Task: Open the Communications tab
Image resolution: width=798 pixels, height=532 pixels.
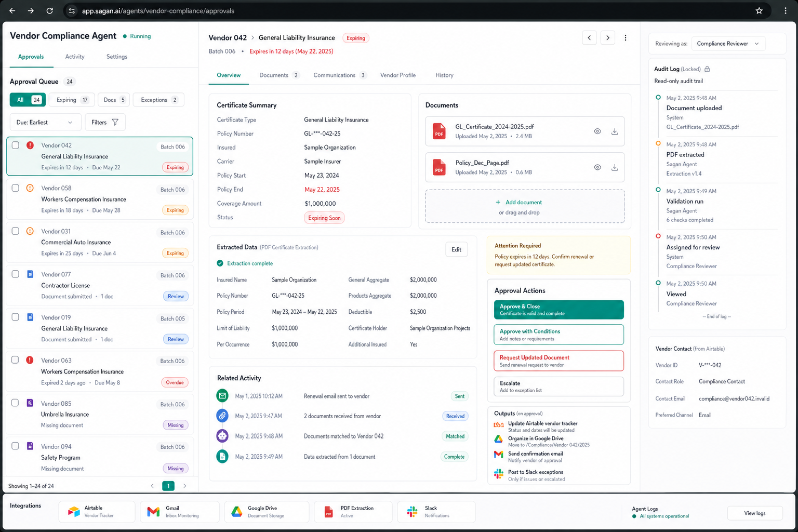Action: click(340, 75)
